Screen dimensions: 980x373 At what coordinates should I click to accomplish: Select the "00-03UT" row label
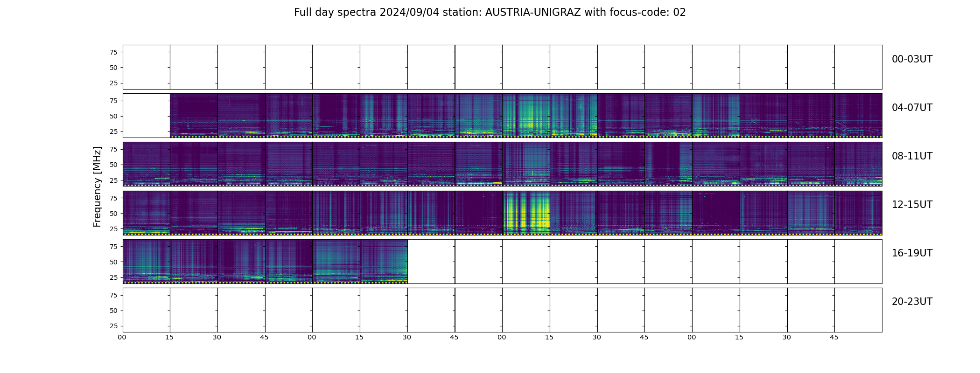[912, 59]
